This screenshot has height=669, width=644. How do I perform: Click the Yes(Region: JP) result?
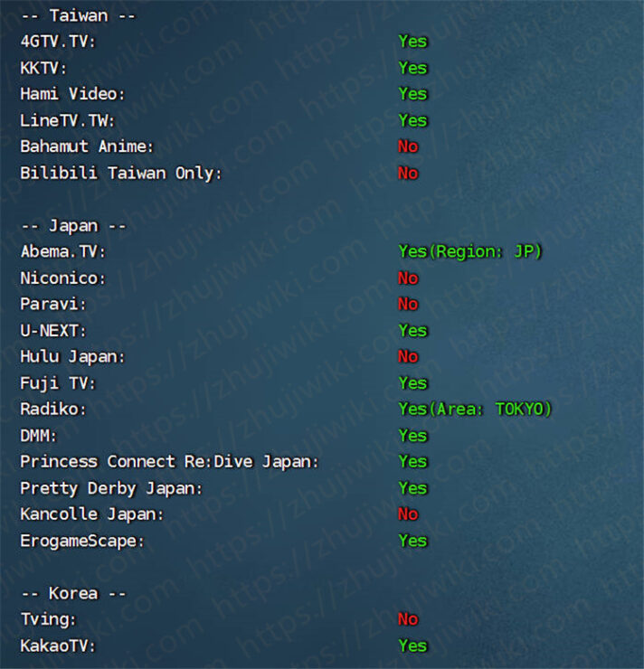469,251
